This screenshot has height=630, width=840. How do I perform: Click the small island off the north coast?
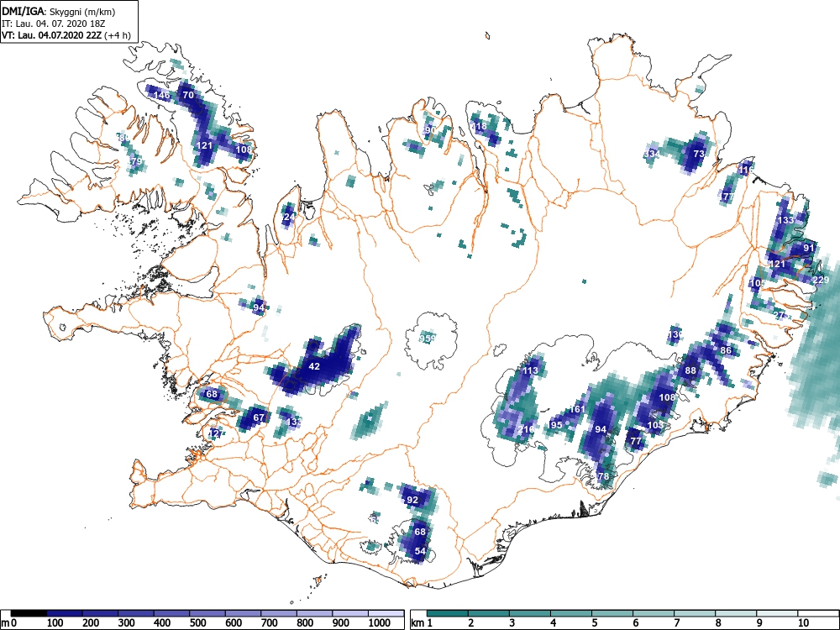(487, 36)
